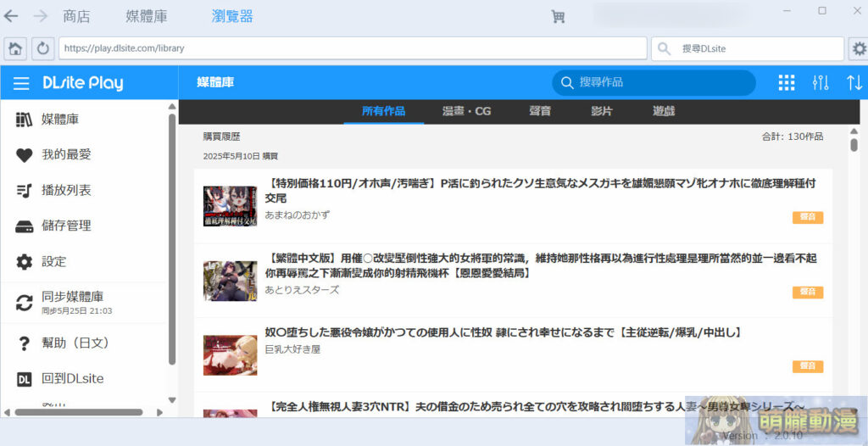Click the main list scrollbar thumb
Viewport: 868px width, 446px height.
click(853, 145)
